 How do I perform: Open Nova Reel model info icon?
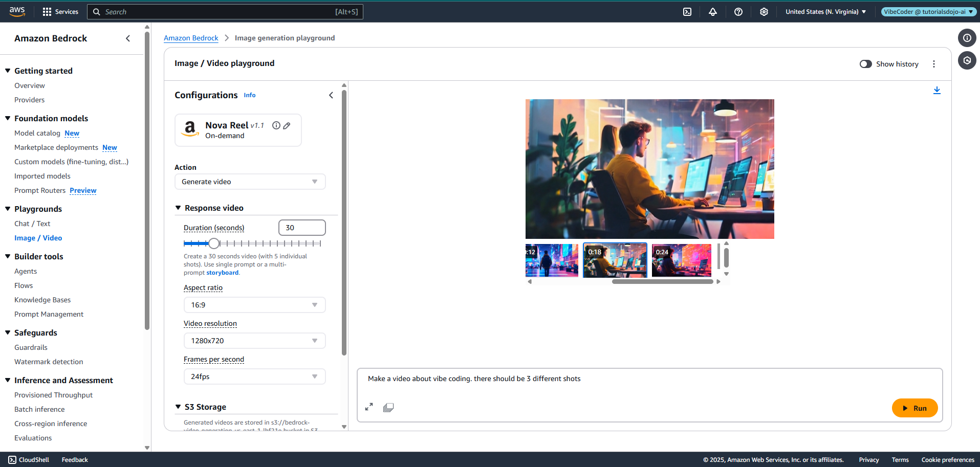pos(276,126)
